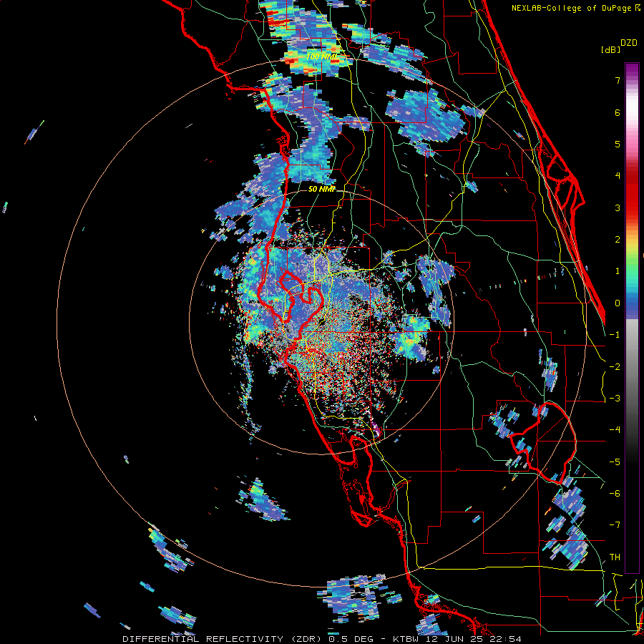Viewport: 644px width, 644px height.
Task: Click the "100 NMI" range ring label
Action: 321,57
